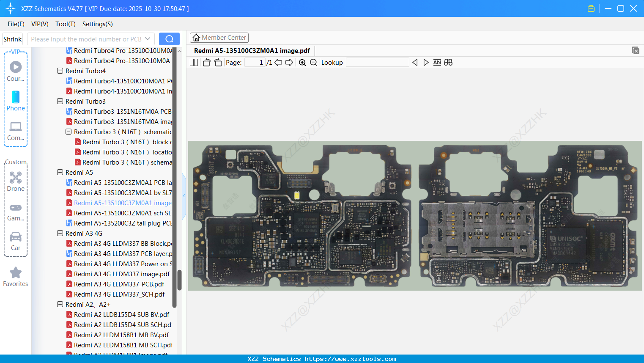Viewport: 644px width, 363px height.
Task: Rotate the board image counterclockwise
Action: [x=206, y=62]
